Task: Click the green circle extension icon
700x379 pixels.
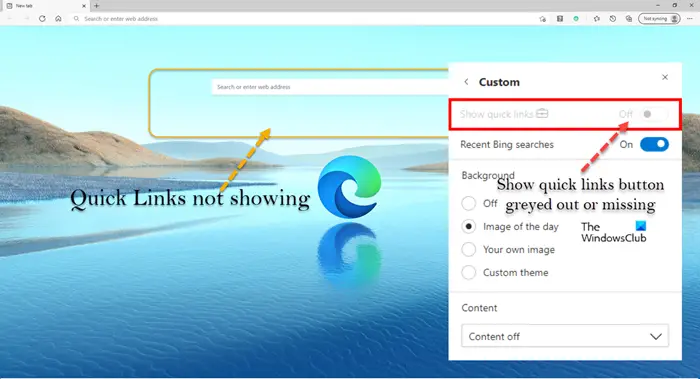Action: pyautogui.click(x=576, y=19)
